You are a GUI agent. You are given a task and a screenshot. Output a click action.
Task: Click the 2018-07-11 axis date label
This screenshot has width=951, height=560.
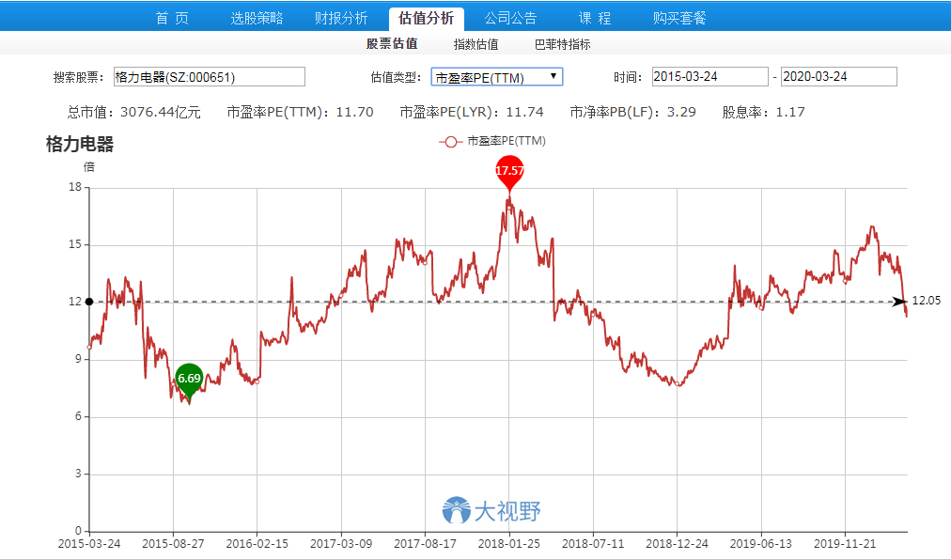click(593, 544)
